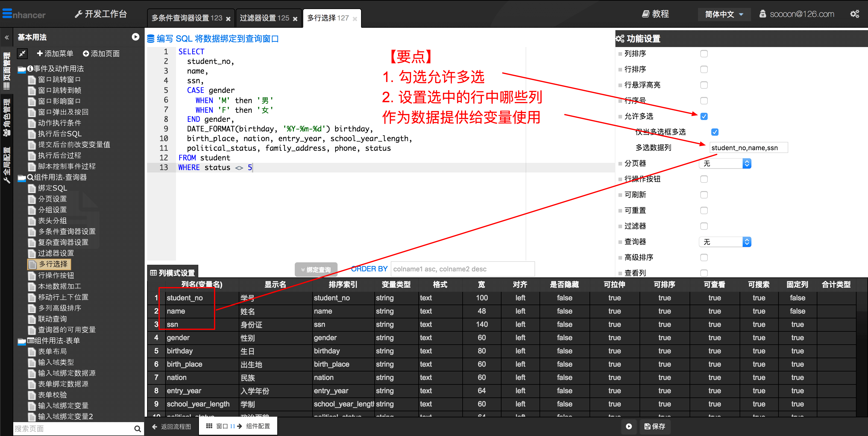Image resolution: width=868 pixels, height=436 pixels.
Task: Click 添加菜单 plus icon
Action: (39, 53)
